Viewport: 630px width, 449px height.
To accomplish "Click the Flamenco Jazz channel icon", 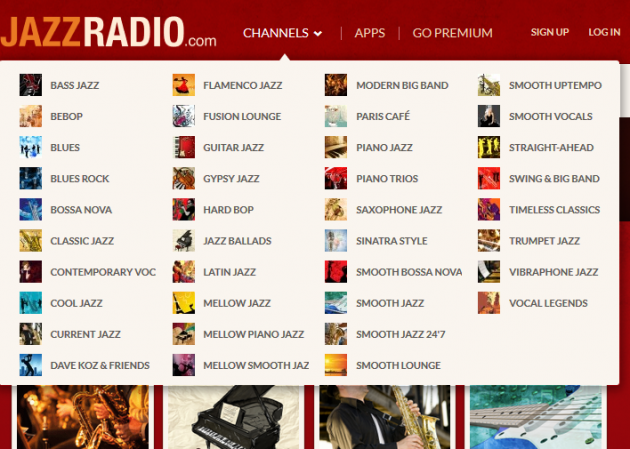I will pyautogui.click(x=183, y=85).
